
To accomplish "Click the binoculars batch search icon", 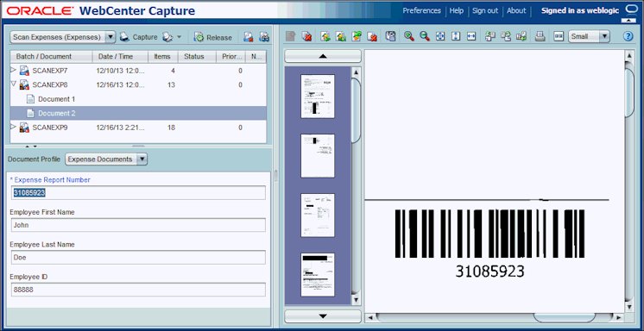I will 264,37.
